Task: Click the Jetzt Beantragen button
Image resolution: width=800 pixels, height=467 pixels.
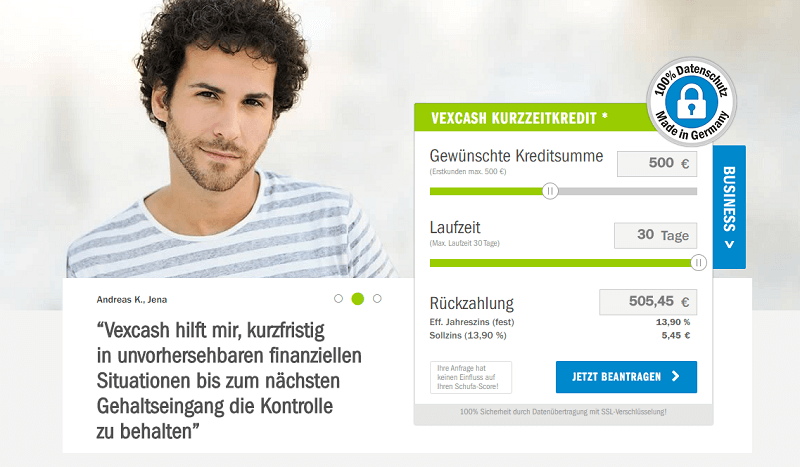Action: [626, 377]
